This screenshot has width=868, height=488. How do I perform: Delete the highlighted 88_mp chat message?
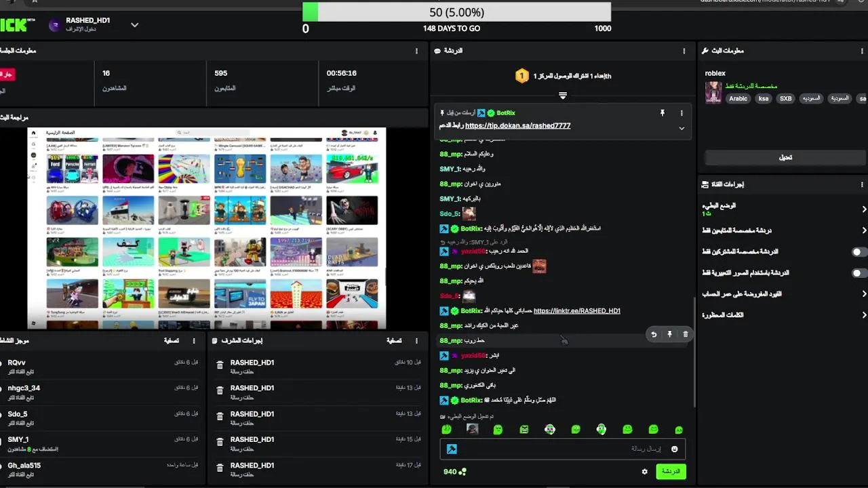click(685, 334)
